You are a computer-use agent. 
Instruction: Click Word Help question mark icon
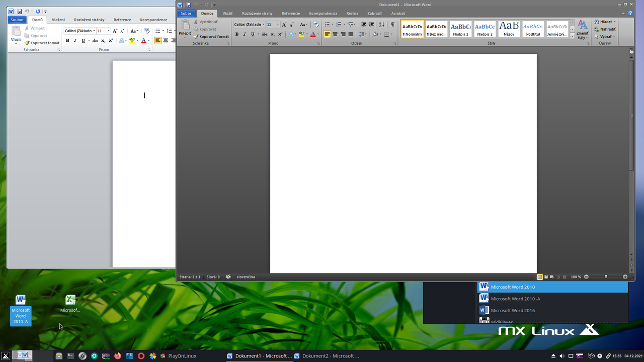(x=630, y=14)
